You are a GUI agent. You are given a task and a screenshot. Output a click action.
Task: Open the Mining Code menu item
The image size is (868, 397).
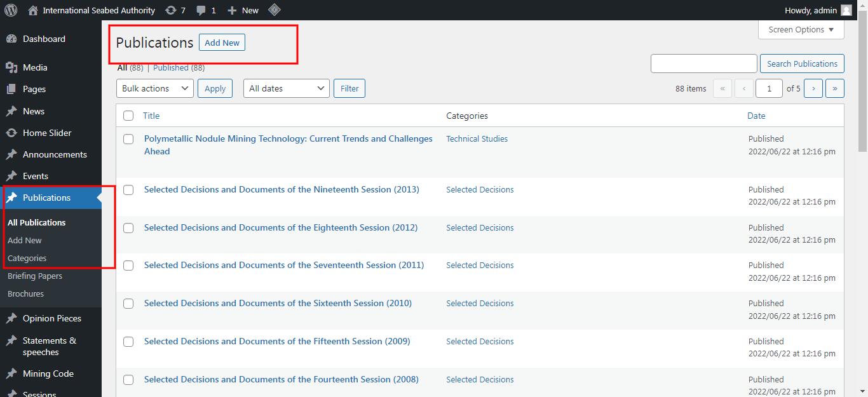point(51,373)
